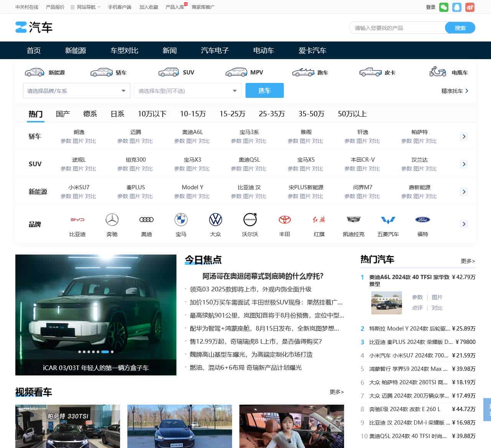The image size is (491, 448).
Task: Click the 选车 button
Action: point(265,91)
